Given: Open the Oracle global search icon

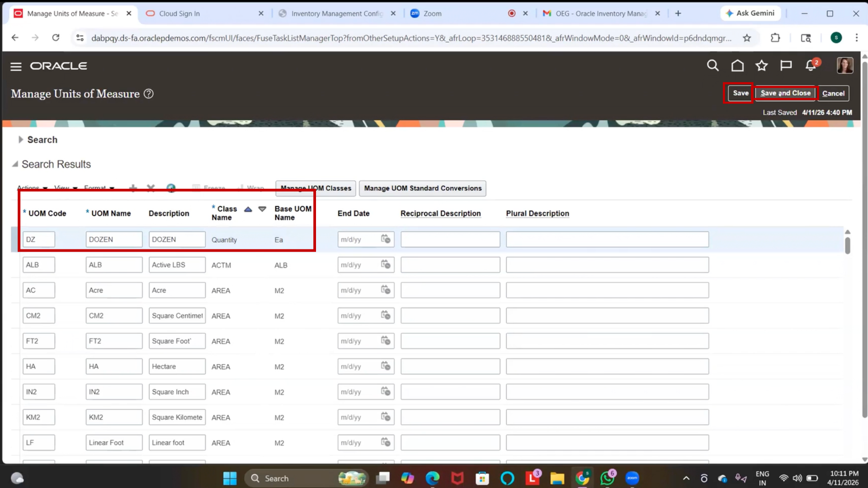Looking at the screenshot, I should click(712, 66).
